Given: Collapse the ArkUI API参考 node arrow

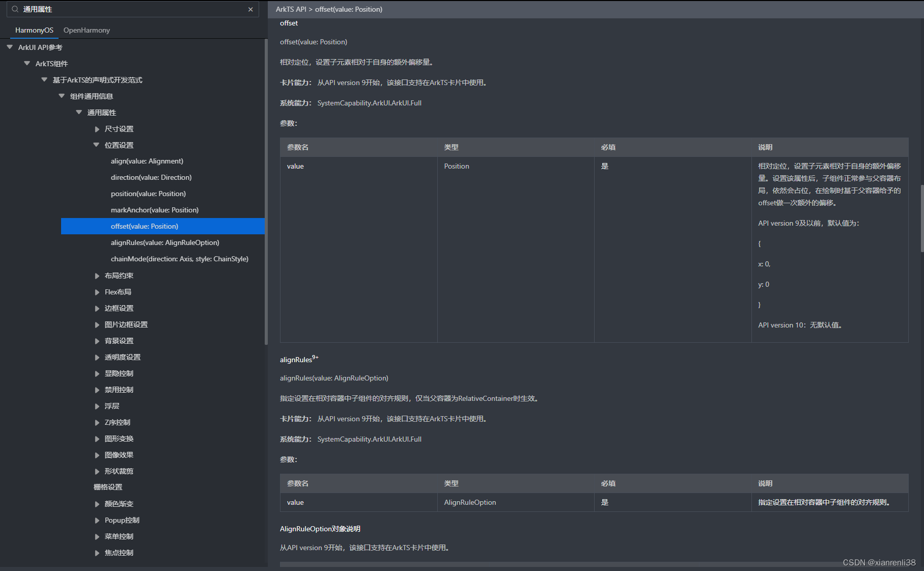Looking at the screenshot, I should point(10,47).
